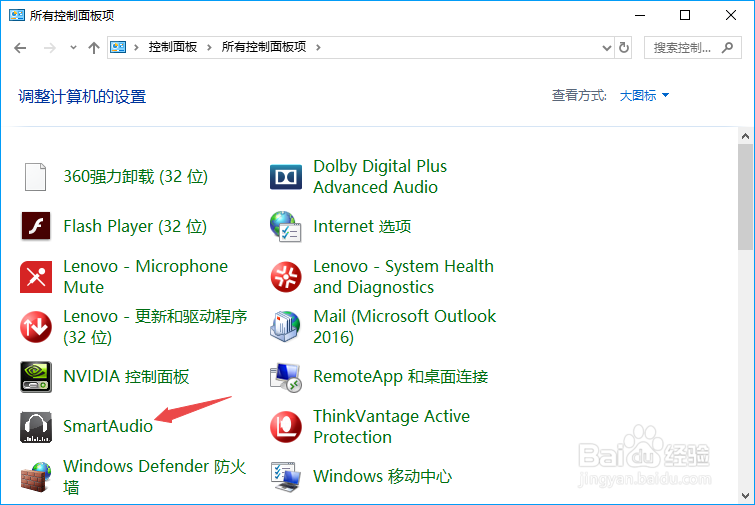755x505 pixels.
Task: Click the Internet 选项 globe icon
Action: coord(286,226)
